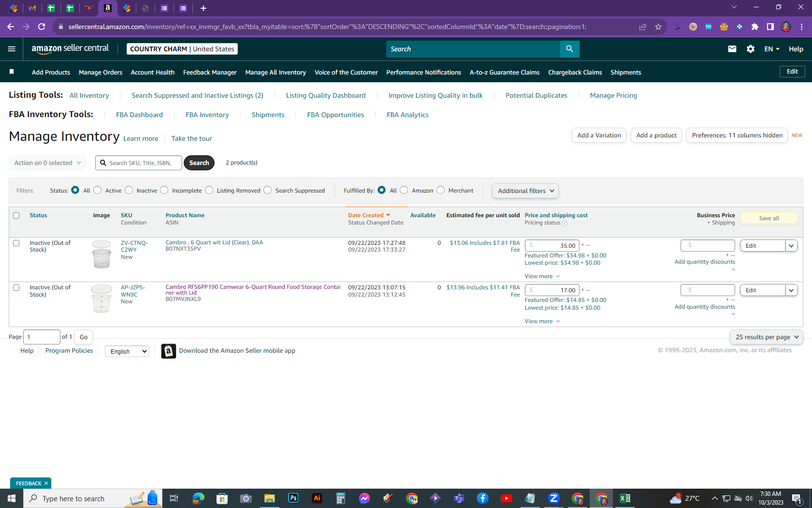Click Save all button
This screenshot has height=508, width=812.
point(769,218)
